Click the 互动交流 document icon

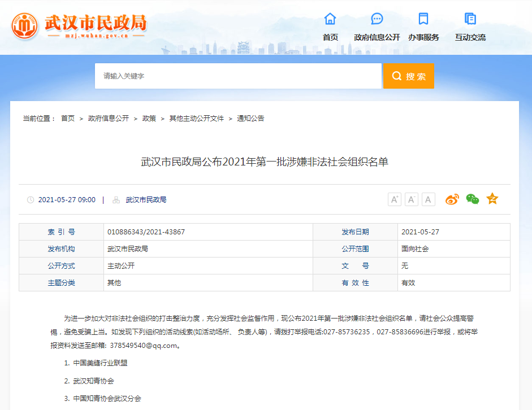click(x=470, y=19)
